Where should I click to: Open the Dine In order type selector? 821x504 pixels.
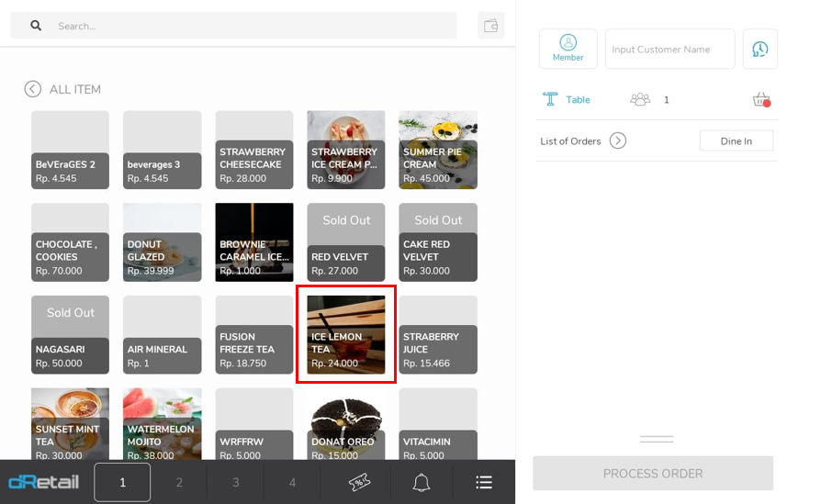[x=736, y=140]
